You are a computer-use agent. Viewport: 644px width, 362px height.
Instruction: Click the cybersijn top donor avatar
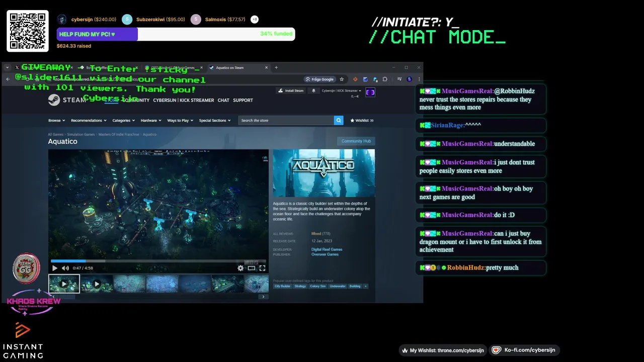click(62, 20)
